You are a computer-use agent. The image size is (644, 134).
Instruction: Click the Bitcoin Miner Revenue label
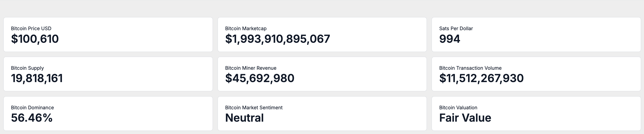pos(251,68)
